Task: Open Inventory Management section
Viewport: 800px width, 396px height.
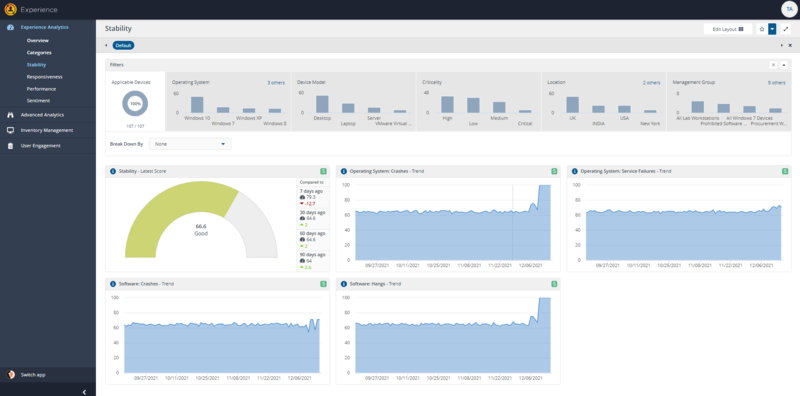Action: tap(48, 130)
